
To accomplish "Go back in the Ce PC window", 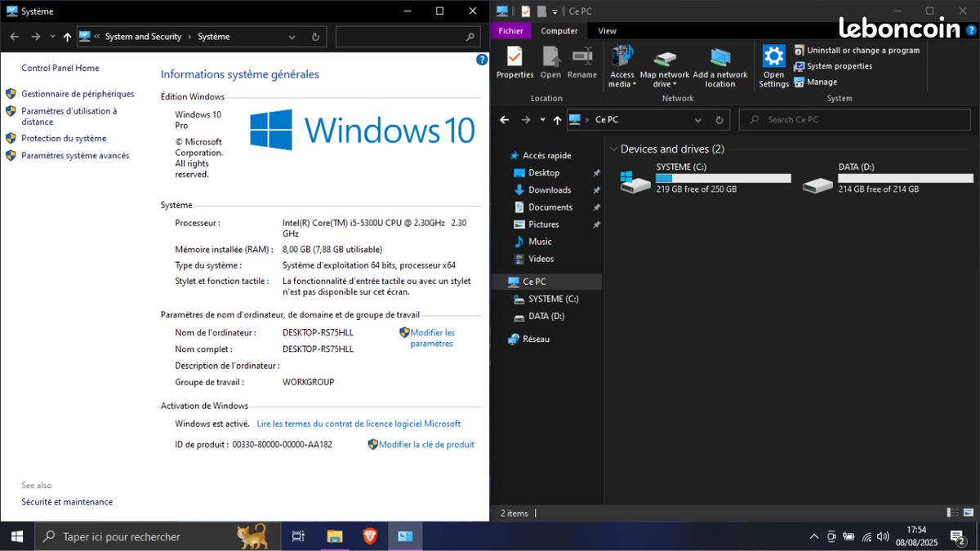I will click(x=504, y=120).
